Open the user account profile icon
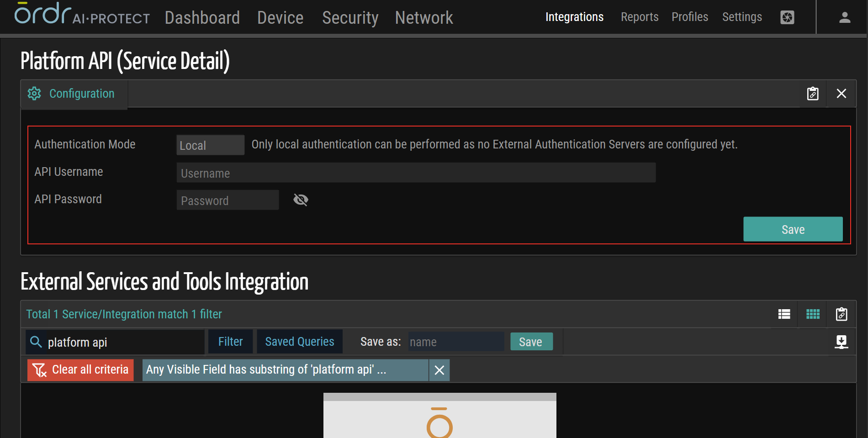 point(844,17)
